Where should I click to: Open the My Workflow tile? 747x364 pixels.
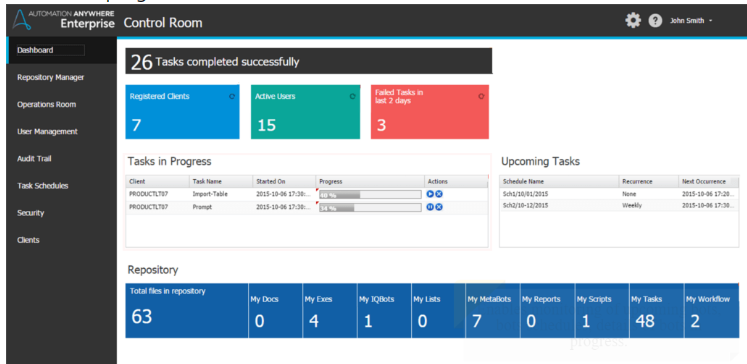click(712, 311)
